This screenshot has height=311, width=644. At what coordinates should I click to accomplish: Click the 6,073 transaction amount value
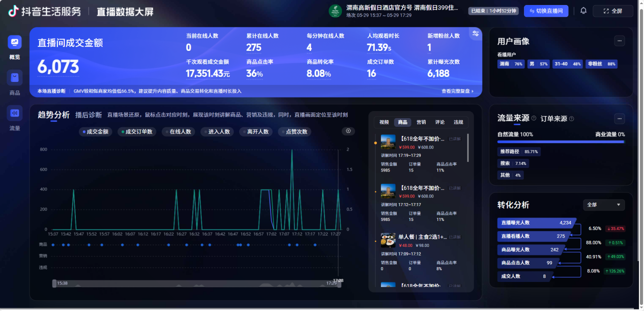pyautogui.click(x=58, y=67)
